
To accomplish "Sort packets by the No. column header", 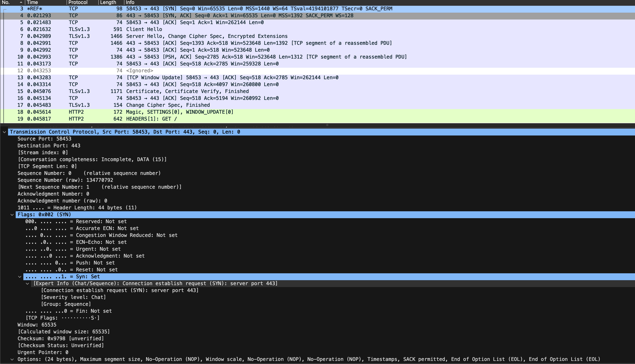I will 12,2.
